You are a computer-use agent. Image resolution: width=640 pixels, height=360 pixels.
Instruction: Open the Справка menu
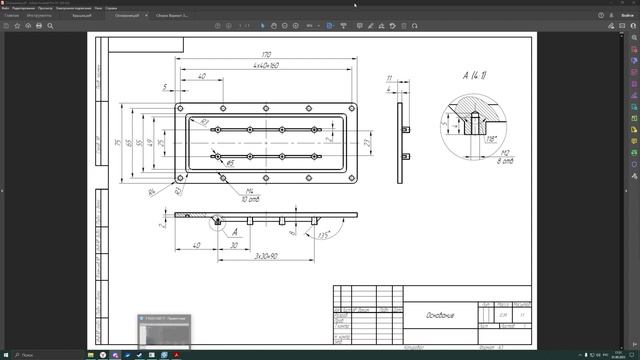coord(111,8)
